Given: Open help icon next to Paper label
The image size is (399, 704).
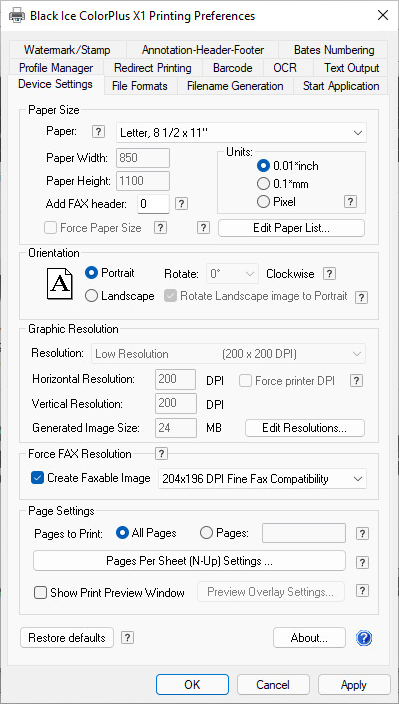Looking at the screenshot, I should coord(98,132).
